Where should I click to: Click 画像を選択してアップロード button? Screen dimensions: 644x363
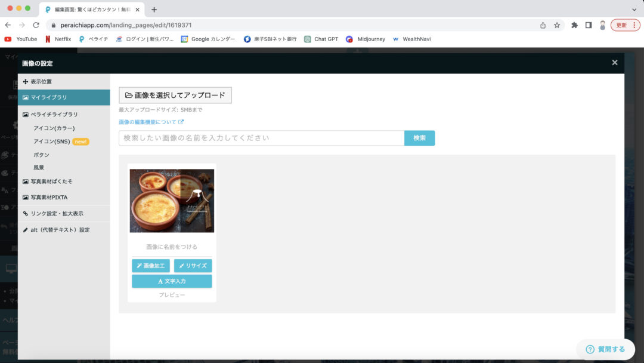[x=175, y=95]
